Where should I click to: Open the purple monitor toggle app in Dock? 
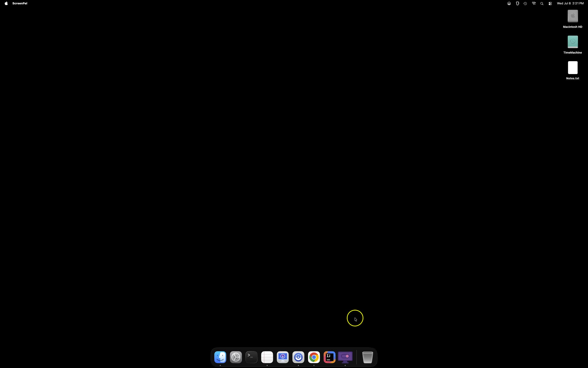pos(345,357)
